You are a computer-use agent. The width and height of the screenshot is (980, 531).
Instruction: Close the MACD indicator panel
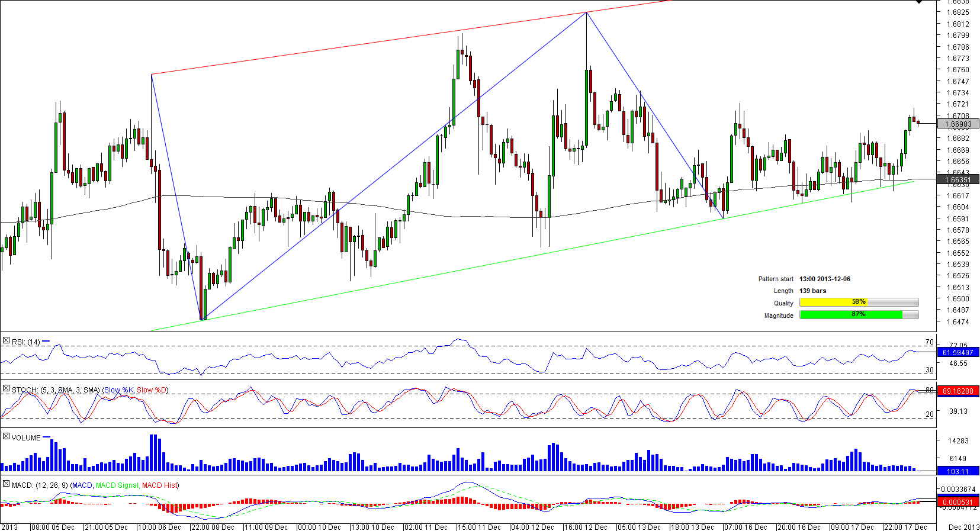point(6,484)
